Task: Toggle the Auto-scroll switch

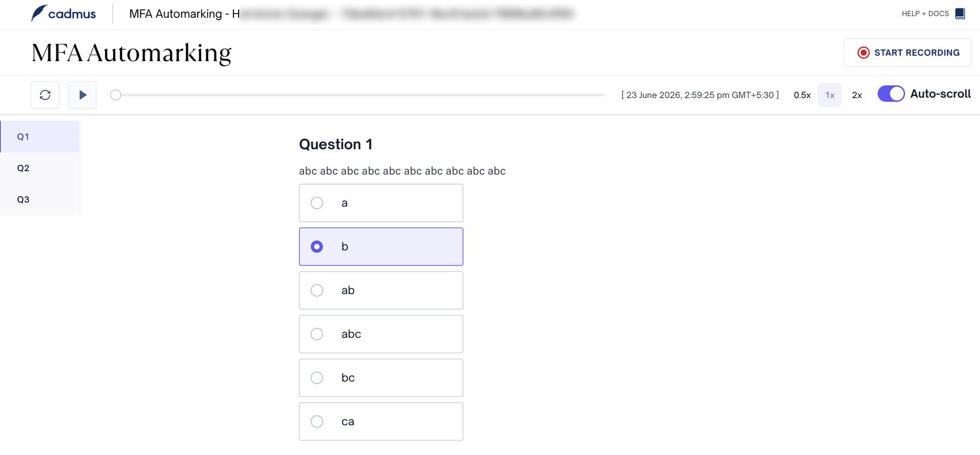Action: click(x=891, y=94)
